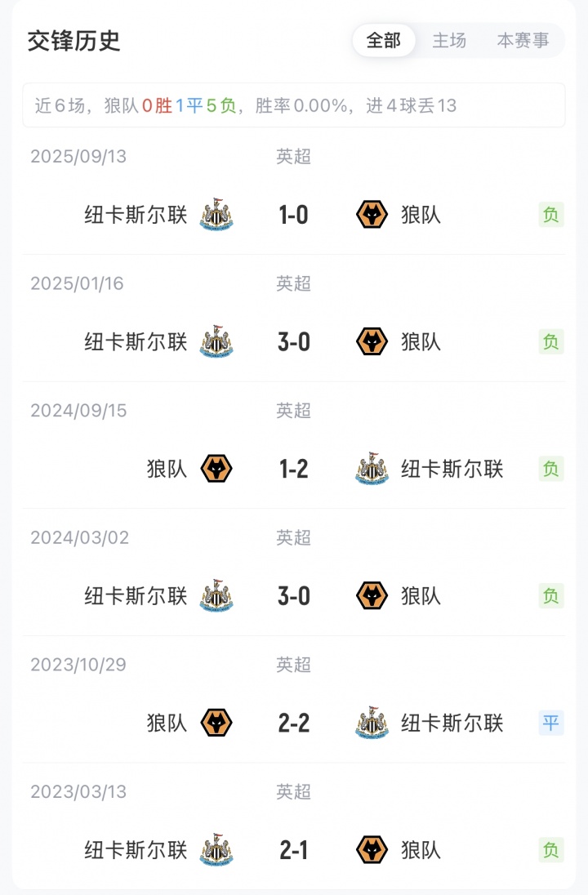Image resolution: width=588 pixels, height=895 pixels.
Task: Tap Newcastle crest in 2023/03/13 match
Action: (216, 850)
